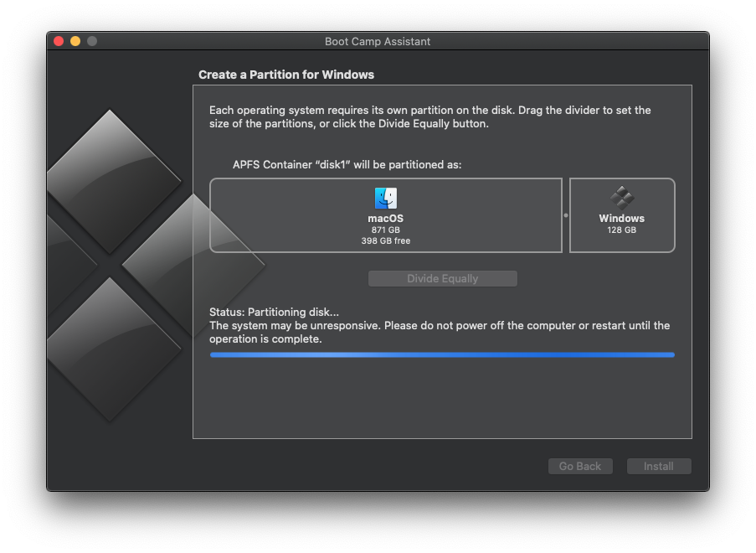The width and height of the screenshot is (756, 553).
Task: Click the partition divider dot between macOS and Windows
Action: click(x=566, y=214)
